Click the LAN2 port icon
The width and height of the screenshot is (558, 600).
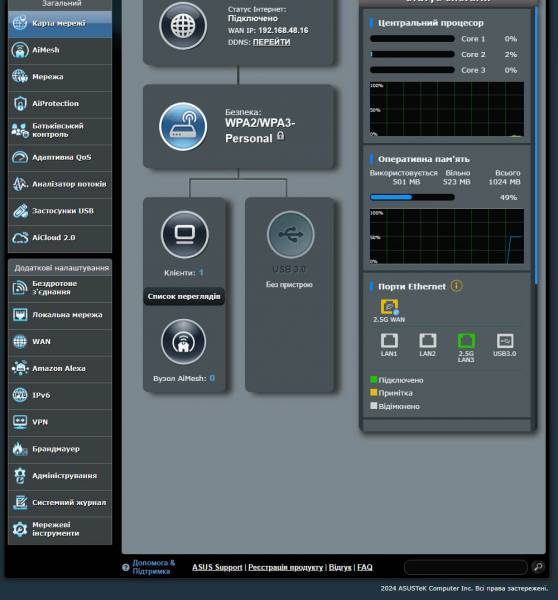[427, 341]
